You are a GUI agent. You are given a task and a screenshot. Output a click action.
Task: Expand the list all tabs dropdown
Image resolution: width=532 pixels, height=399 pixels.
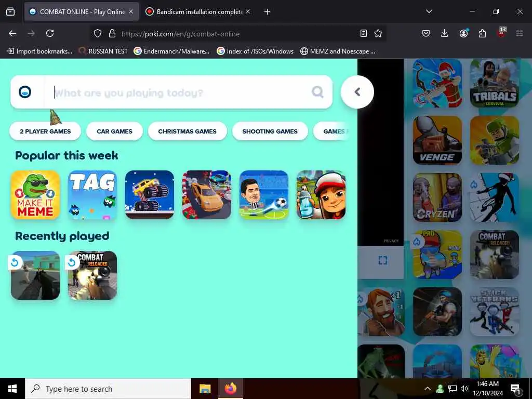(x=429, y=11)
